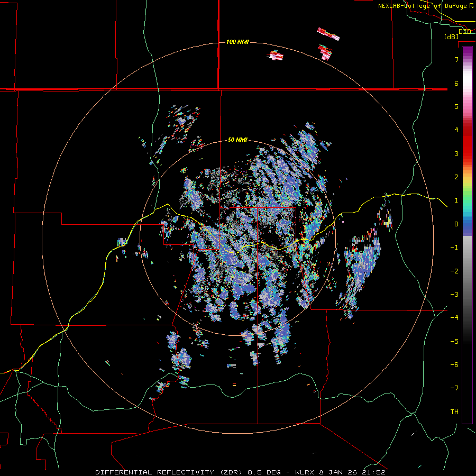476x476 pixels.
Task: Click the "3" value on the color scale
Action: (x=456, y=153)
